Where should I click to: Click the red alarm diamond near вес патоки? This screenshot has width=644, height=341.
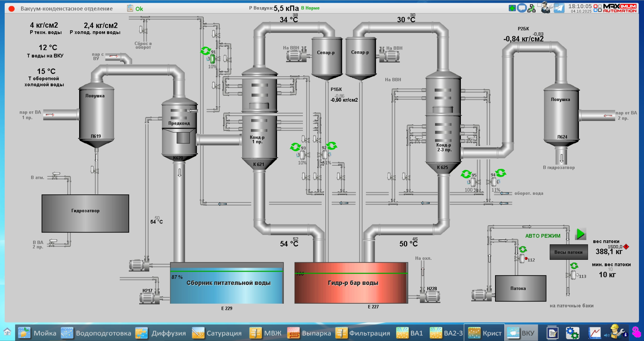[x=626, y=246]
